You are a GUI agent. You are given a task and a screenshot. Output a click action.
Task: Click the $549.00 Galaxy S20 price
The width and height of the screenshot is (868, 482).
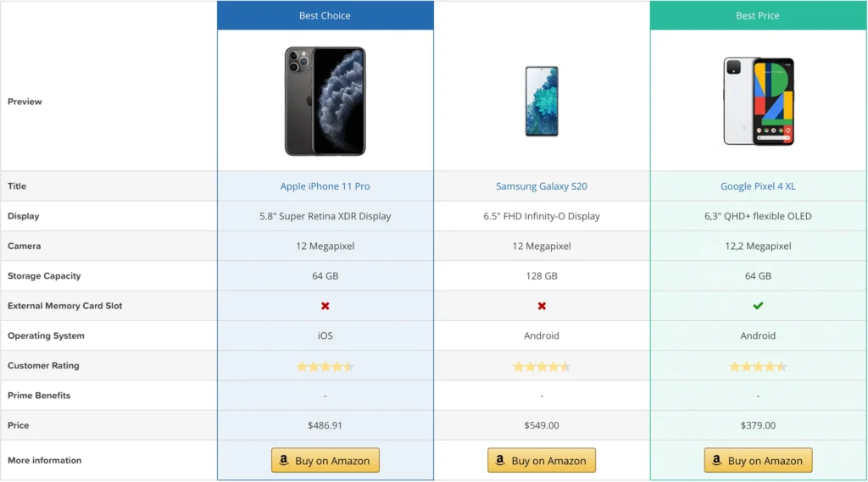pos(542,425)
